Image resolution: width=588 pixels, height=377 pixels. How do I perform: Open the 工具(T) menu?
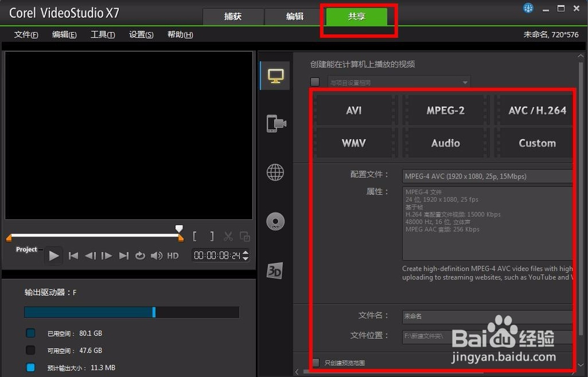(x=102, y=35)
